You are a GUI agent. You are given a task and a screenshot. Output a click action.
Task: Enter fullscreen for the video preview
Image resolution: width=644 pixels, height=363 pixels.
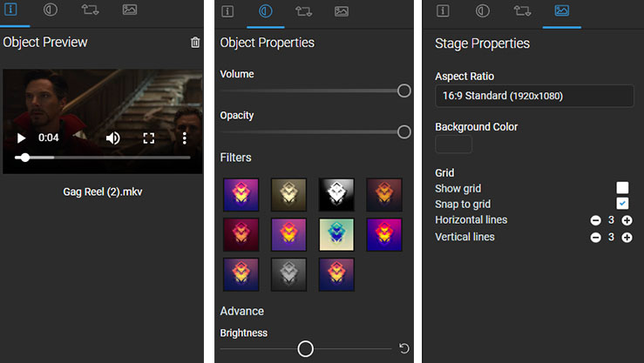click(x=149, y=138)
